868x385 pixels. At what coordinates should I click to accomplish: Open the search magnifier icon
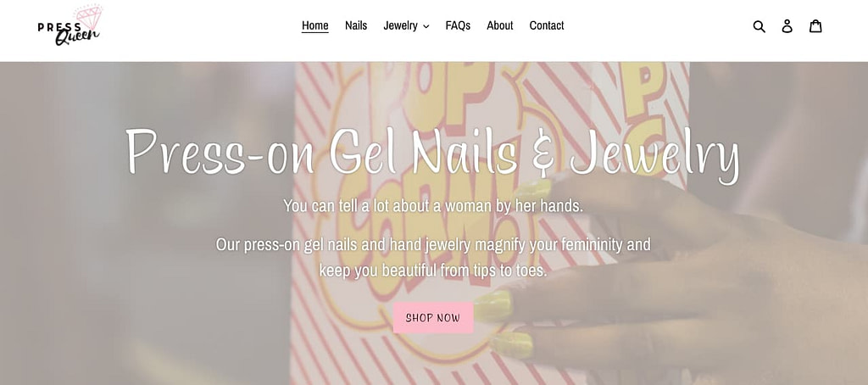(759, 26)
